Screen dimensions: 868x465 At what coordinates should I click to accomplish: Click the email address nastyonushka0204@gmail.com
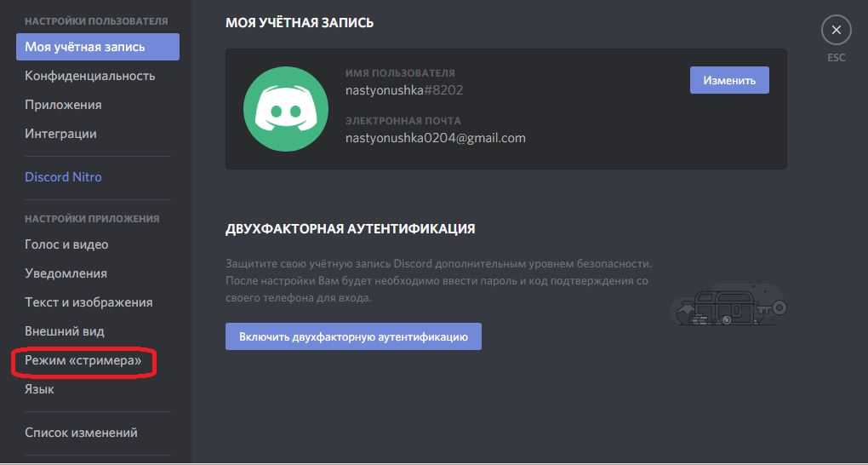(x=435, y=137)
